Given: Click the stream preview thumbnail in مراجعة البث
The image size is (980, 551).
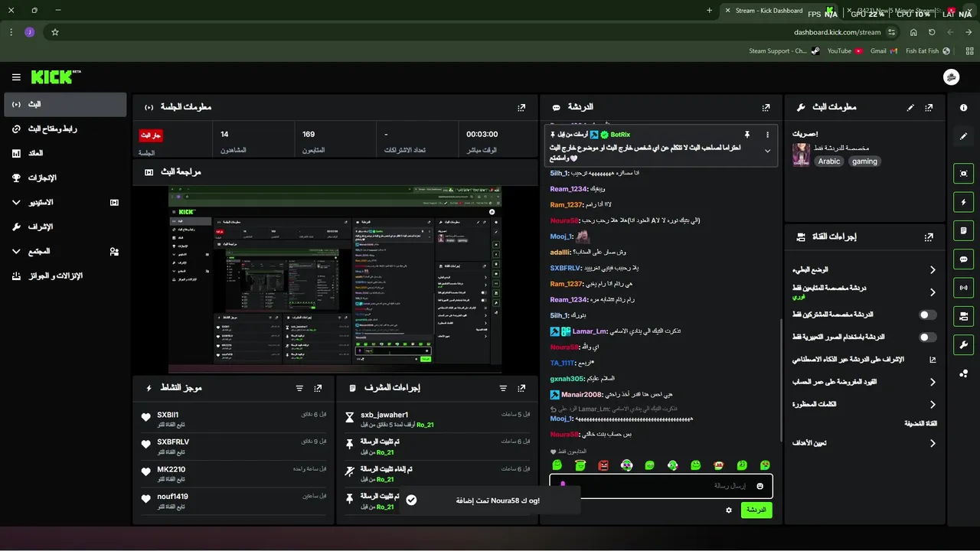Looking at the screenshot, I should (335, 279).
